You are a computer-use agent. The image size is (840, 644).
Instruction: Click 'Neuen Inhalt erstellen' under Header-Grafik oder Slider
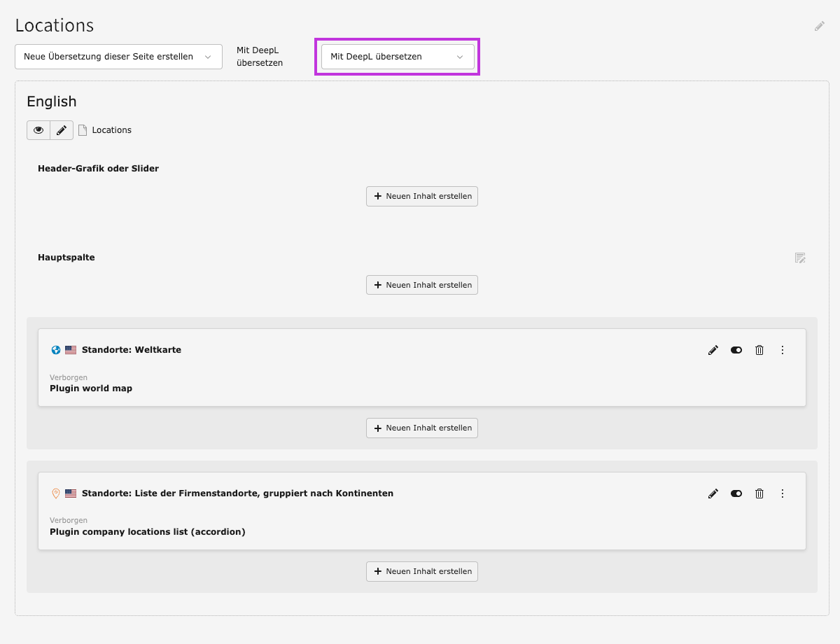pos(422,196)
